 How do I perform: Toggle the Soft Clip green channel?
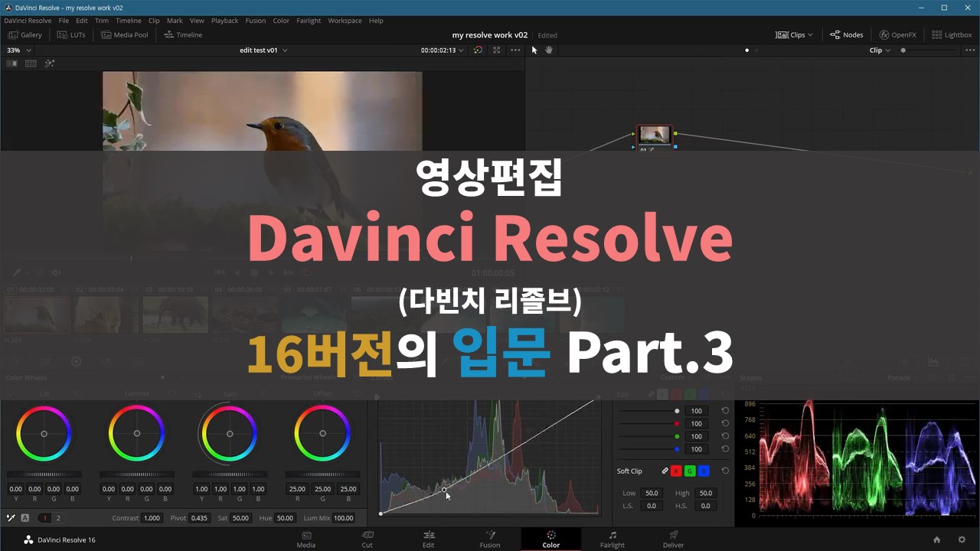point(690,471)
